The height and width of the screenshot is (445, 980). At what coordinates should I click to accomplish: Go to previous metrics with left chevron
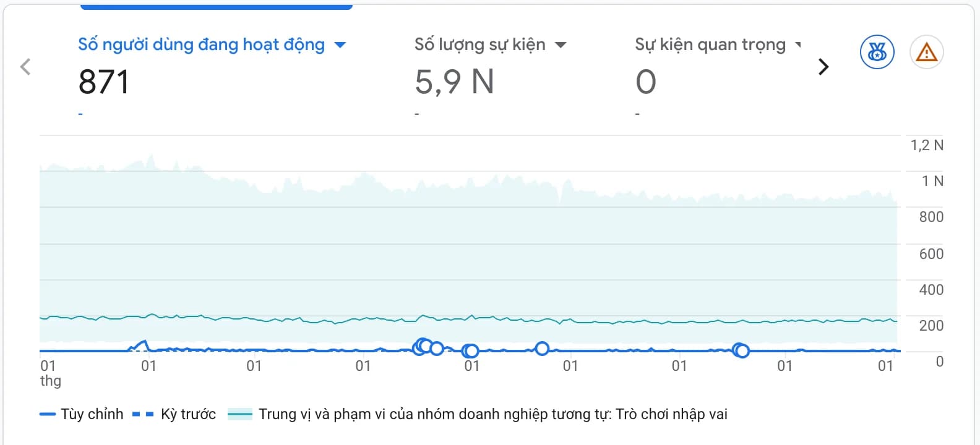(25, 67)
